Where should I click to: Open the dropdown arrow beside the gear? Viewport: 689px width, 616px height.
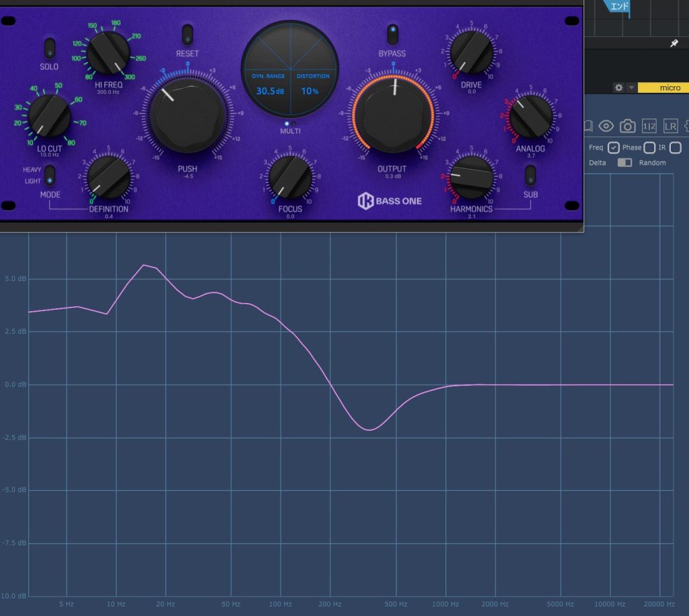click(631, 88)
